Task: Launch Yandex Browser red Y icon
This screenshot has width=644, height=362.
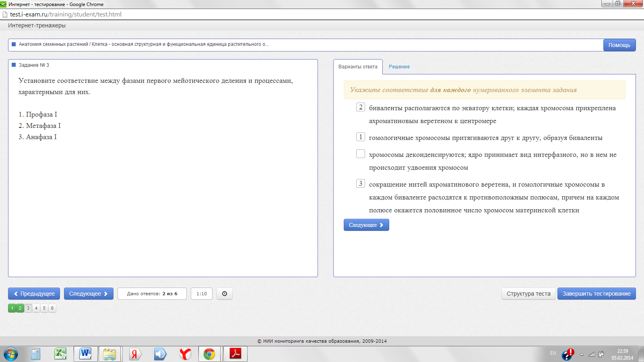Action: click(185, 354)
